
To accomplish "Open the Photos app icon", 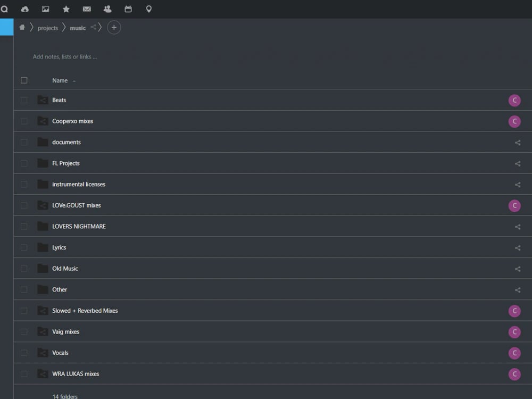I will coord(45,9).
